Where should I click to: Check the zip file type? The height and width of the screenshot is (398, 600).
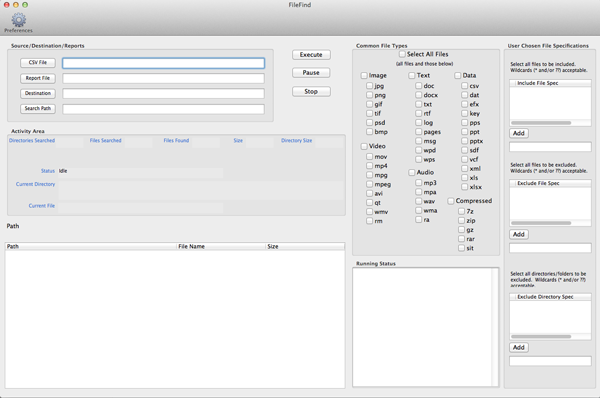tap(461, 220)
